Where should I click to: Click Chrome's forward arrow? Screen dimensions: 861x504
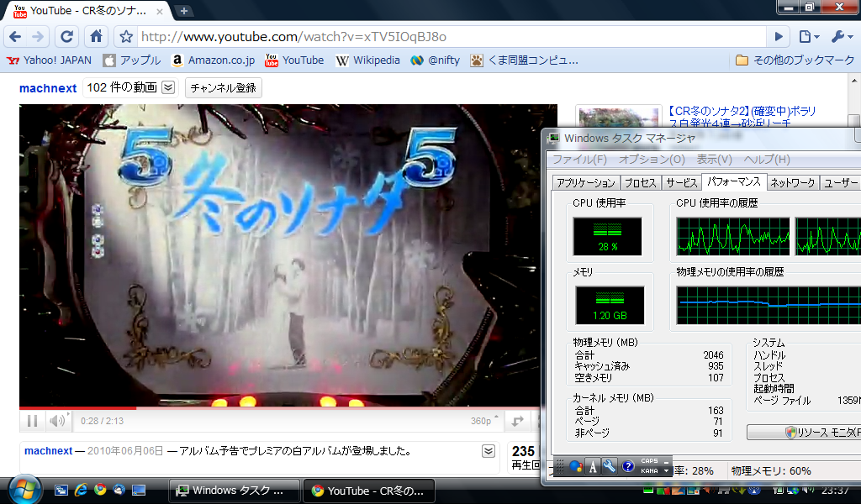pos(38,37)
